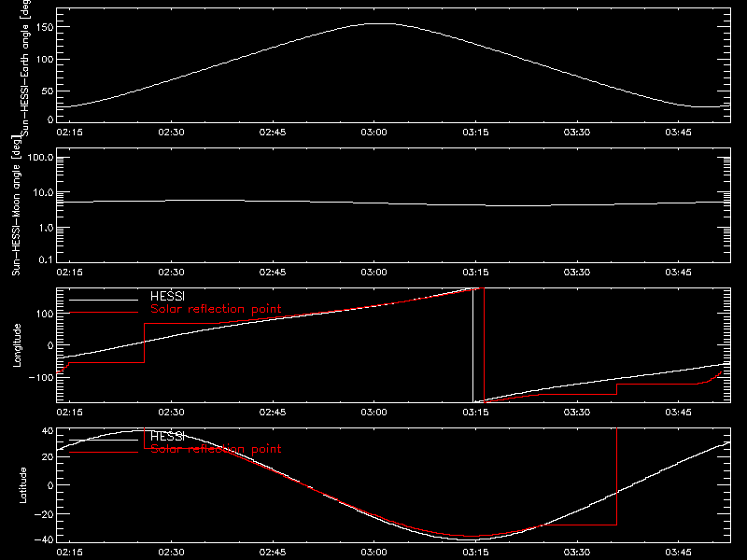
Task: Select the 03:00 label under the Longitude plot
Action: point(374,412)
